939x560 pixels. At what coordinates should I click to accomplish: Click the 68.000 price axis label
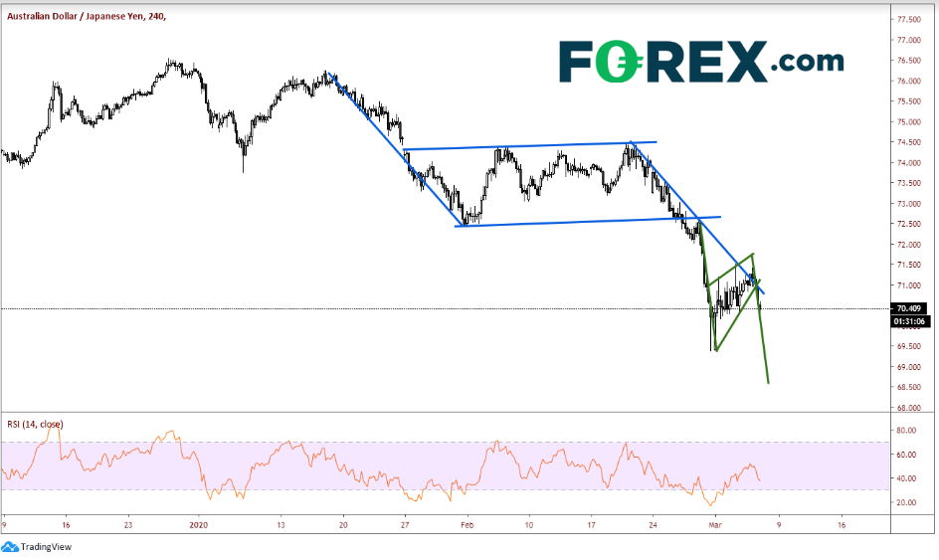pyautogui.click(x=908, y=408)
